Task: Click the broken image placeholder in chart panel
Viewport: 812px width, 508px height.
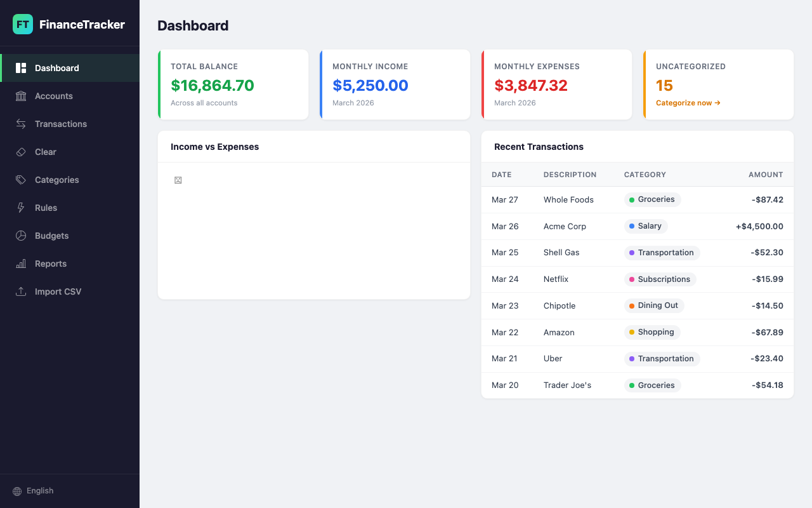Action: pyautogui.click(x=178, y=180)
